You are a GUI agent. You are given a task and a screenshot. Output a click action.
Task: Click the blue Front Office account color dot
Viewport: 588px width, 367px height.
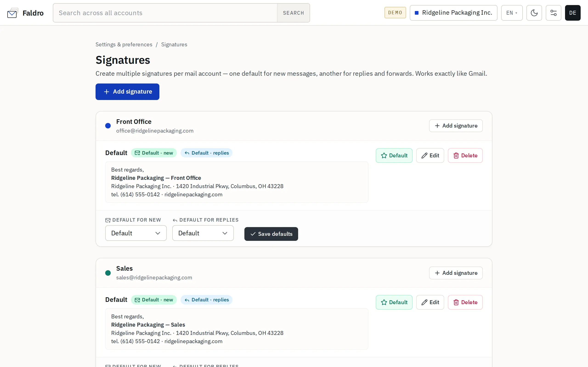click(x=108, y=126)
